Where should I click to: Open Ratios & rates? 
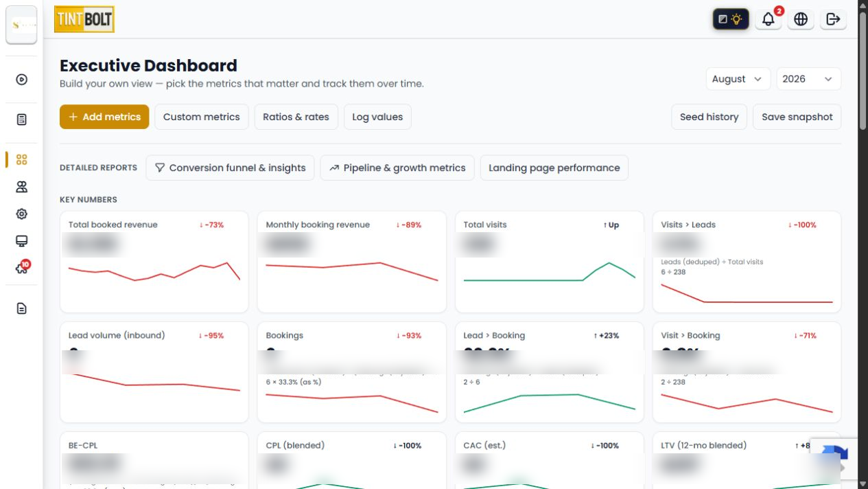click(296, 117)
